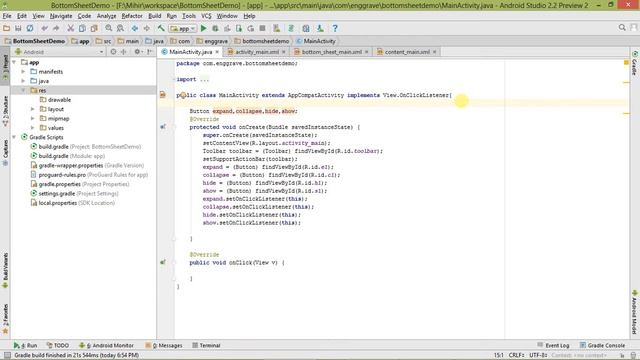The height and width of the screenshot is (360, 640).
Task: Expand the mipmap folder
Action: point(33,118)
